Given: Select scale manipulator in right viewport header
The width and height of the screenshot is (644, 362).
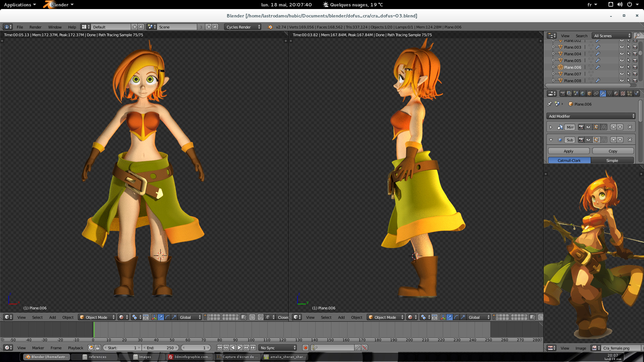Looking at the screenshot, I should [x=463, y=317].
